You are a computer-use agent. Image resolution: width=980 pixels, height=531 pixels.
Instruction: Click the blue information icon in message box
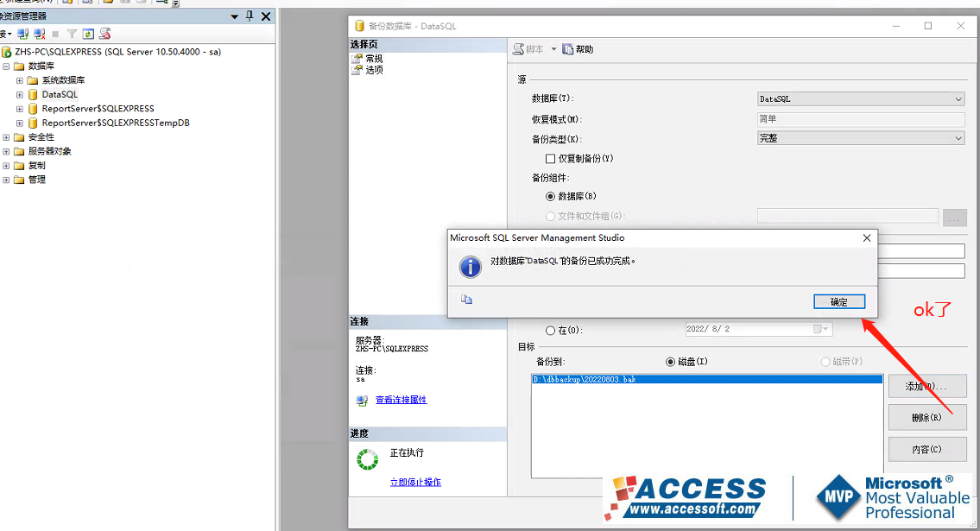pos(471,267)
